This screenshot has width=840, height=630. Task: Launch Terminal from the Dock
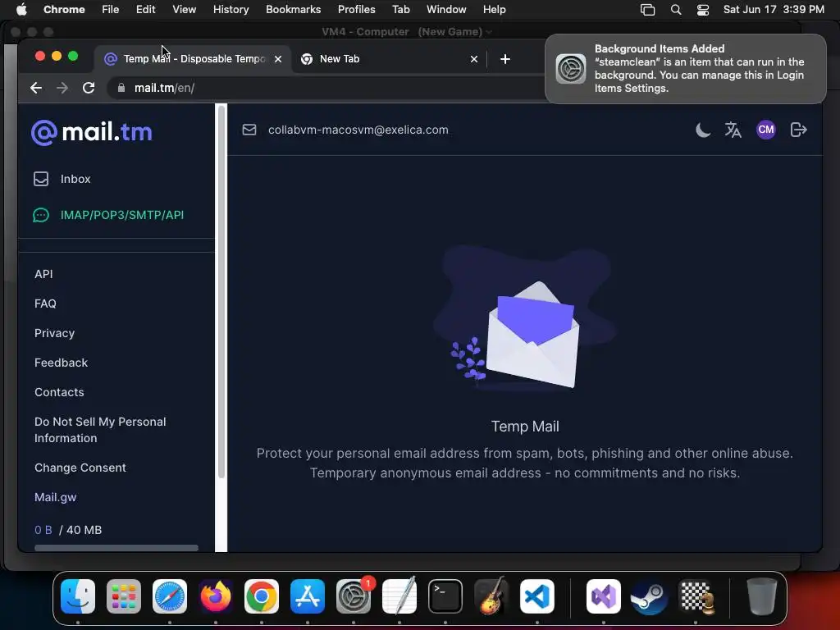click(445, 596)
